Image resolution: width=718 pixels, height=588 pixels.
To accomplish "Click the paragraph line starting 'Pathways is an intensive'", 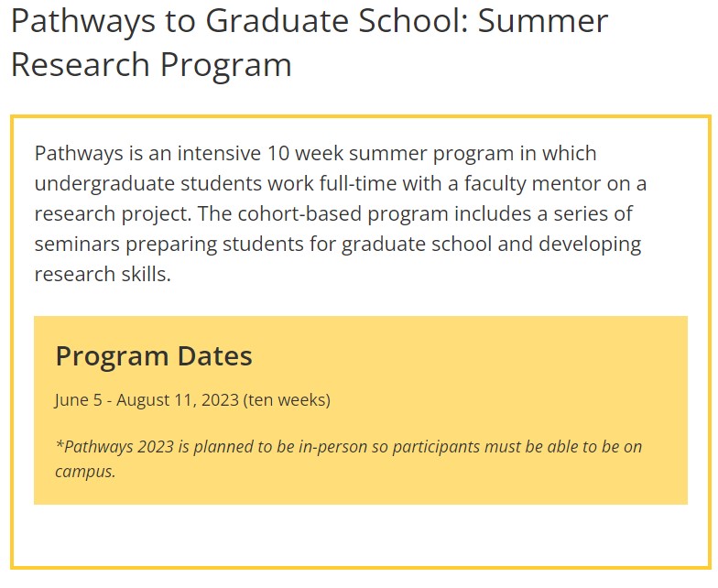I will pyautogui.click(x=315, y=154).
